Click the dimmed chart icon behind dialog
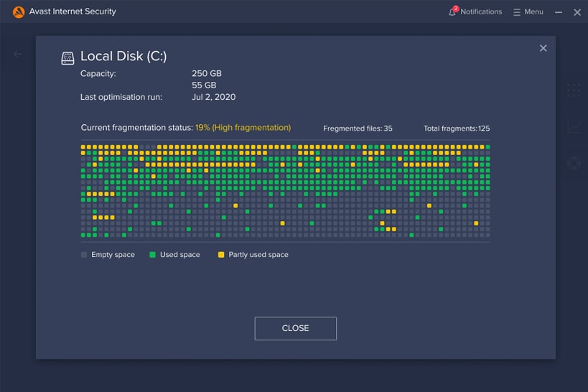The image size is (588, 392). [574, 126]
